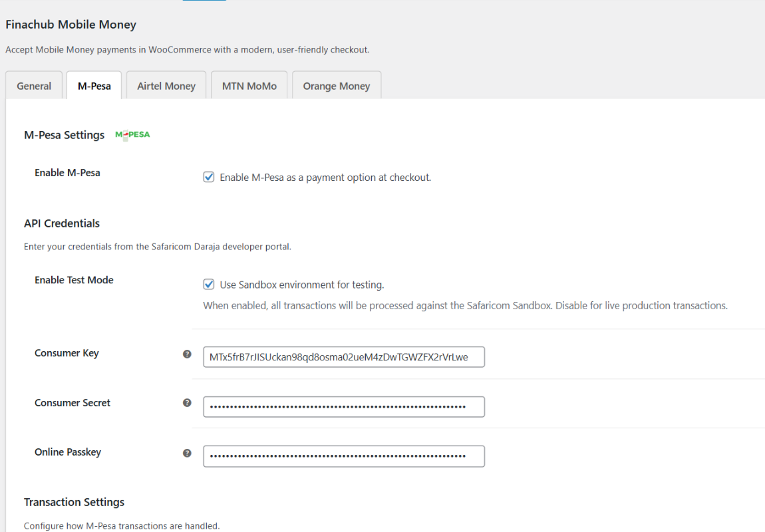The image size is (765, 532).
Task: Click inside the Consumer Key input field
Action: 343,357
